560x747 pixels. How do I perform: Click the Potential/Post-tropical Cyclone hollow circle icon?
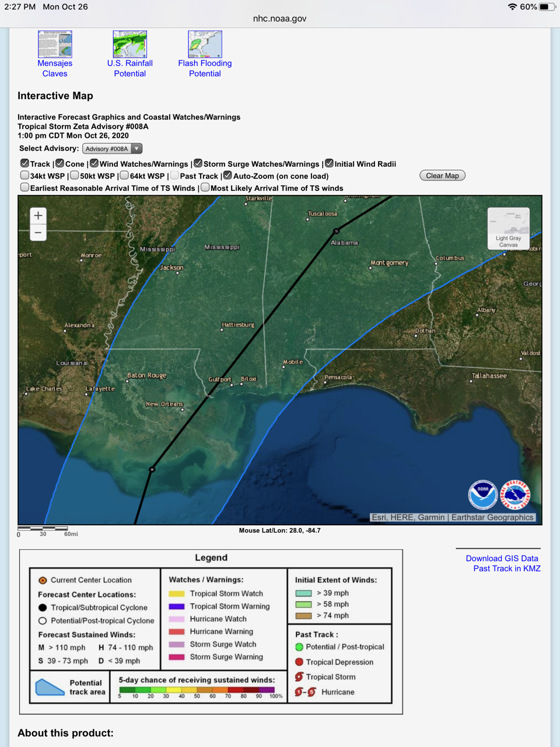click(43, 621)
